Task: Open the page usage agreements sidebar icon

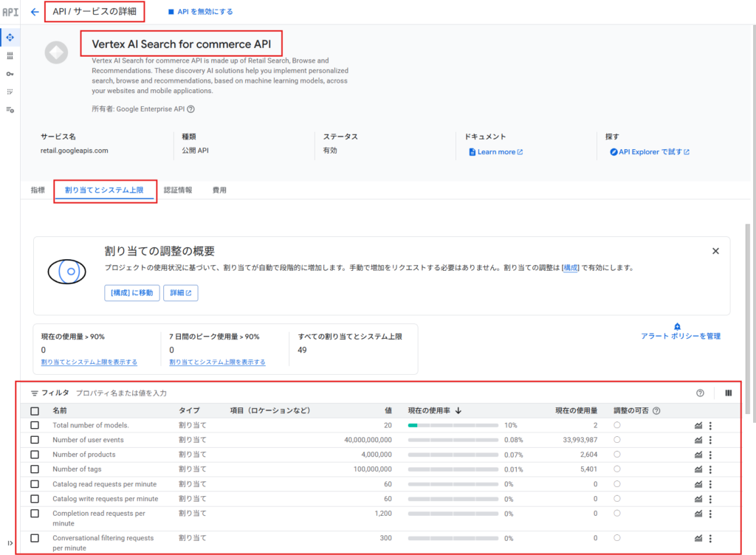Action: (10, 110)
